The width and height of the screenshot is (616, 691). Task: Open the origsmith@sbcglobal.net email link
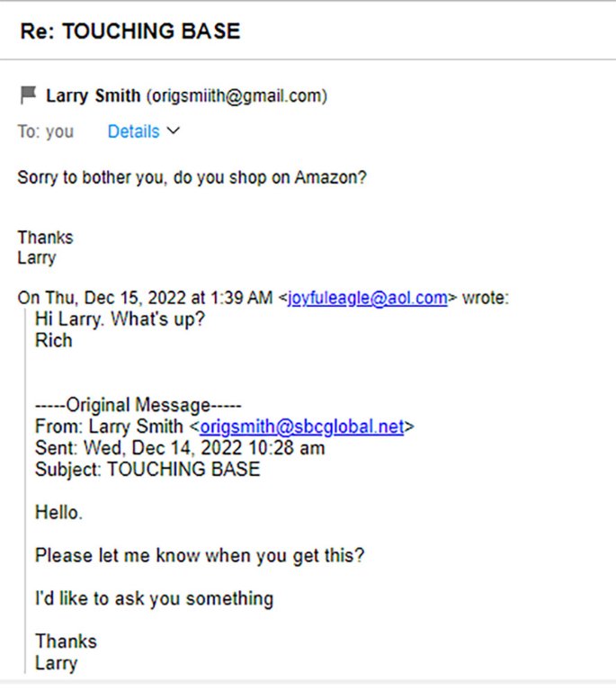pyautogui.click(x=301, y=426)
